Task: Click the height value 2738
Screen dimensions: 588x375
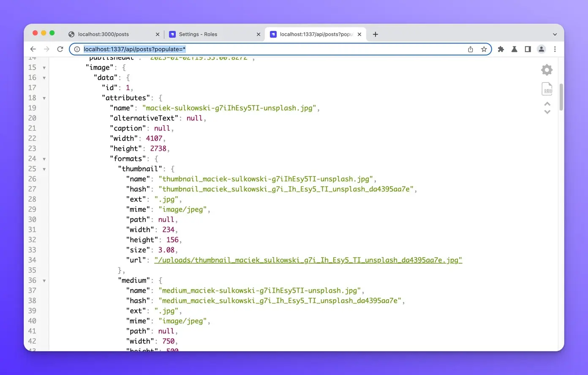Action: point(158,148)
